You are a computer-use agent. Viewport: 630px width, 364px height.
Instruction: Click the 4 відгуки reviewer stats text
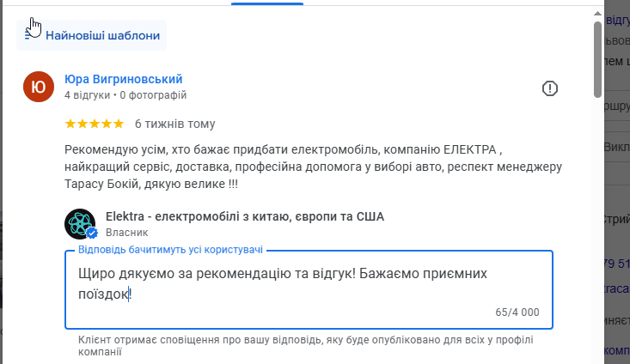coord(87,95)
